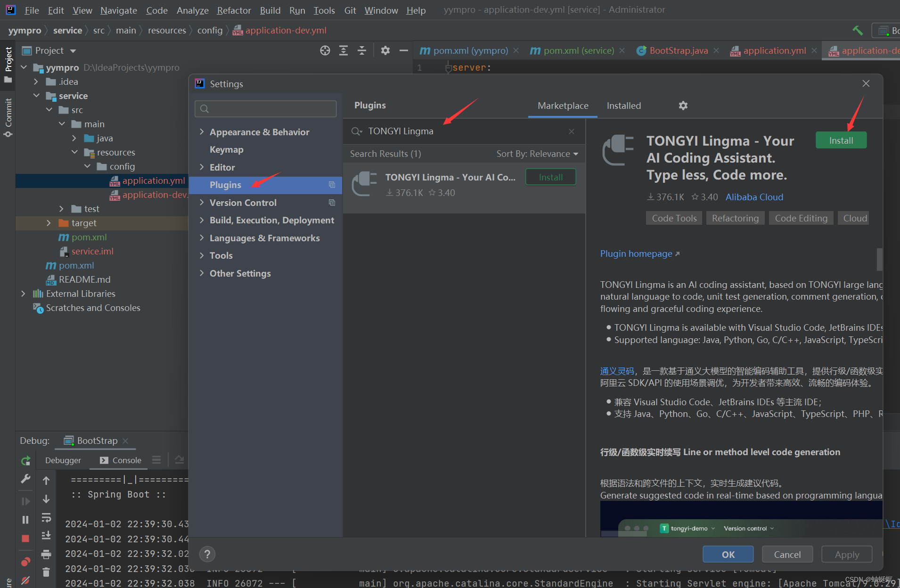Select application.yml in project tree
This screenshot has width=900, height=588.
point(154,180)
